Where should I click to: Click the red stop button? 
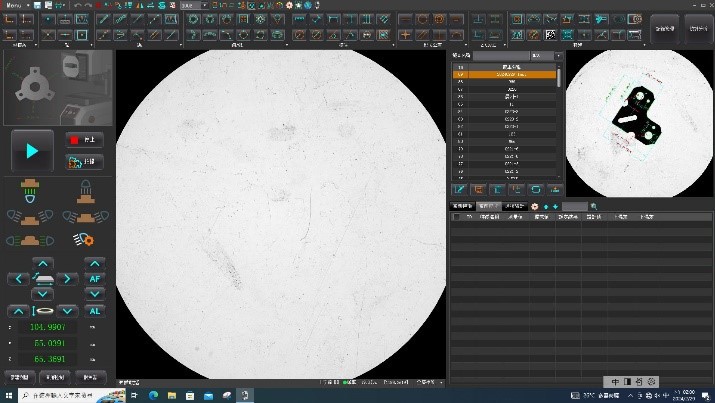84,140
